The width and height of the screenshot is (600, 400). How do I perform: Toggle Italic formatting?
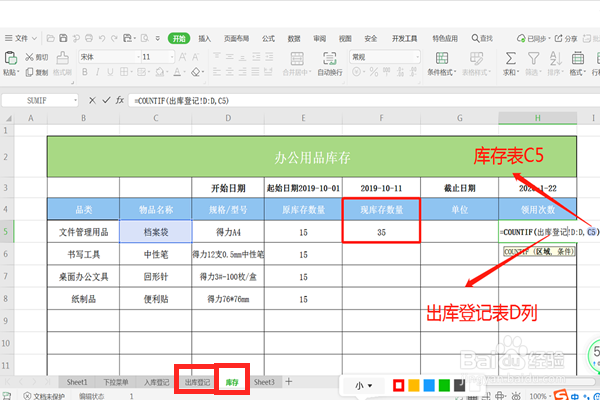pos(98,72)
